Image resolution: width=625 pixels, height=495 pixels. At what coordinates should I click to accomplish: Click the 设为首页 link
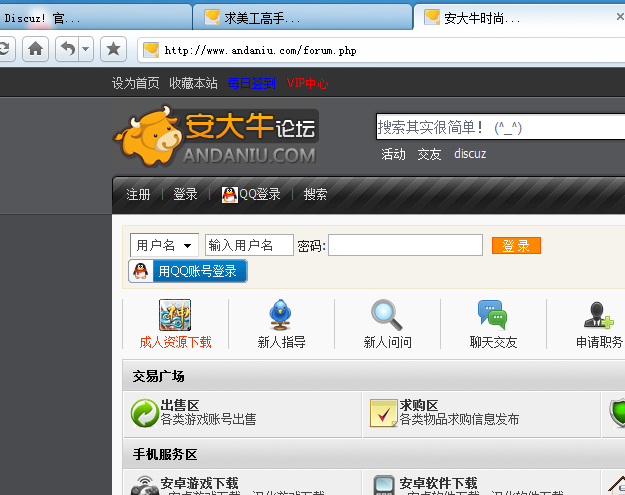[136, 83]
